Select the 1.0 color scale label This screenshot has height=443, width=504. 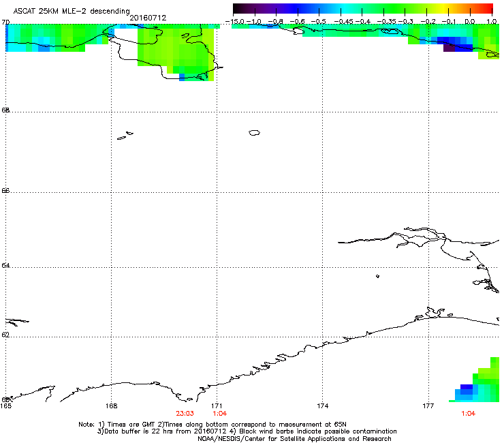click(492, 22)
